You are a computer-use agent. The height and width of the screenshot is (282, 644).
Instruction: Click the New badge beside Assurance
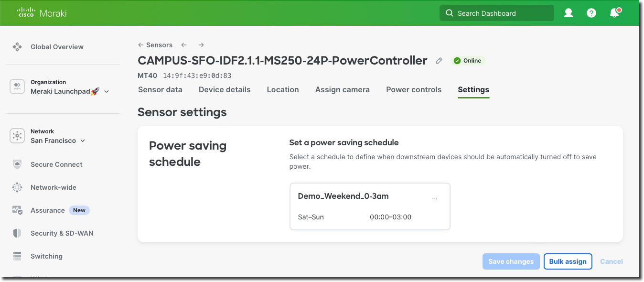[x=78, y=210]
